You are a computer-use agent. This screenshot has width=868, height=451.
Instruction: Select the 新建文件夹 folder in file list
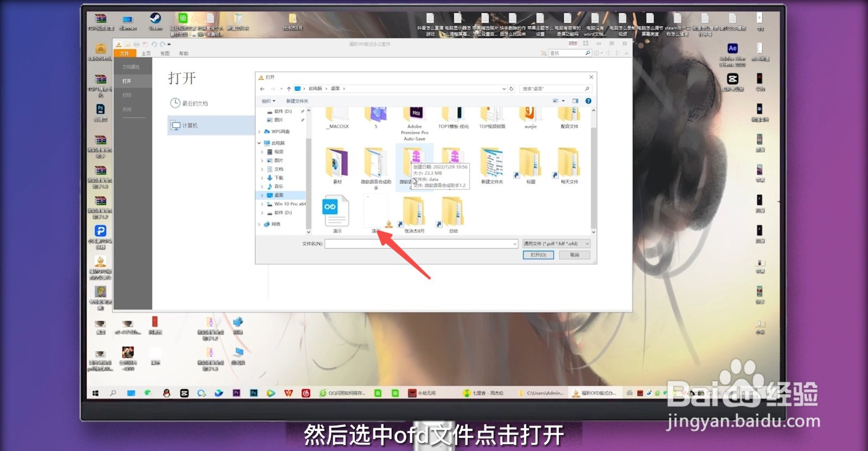coord(492,166)
